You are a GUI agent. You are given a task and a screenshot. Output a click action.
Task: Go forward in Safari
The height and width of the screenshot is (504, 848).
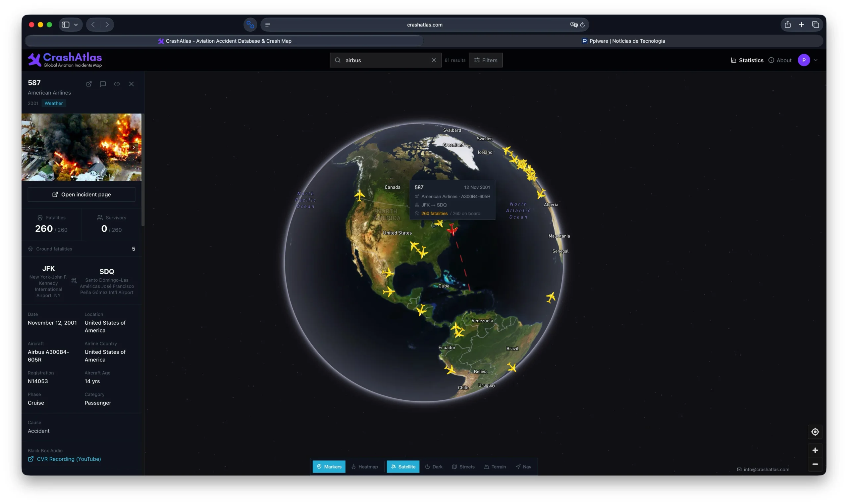pos(107,24)
